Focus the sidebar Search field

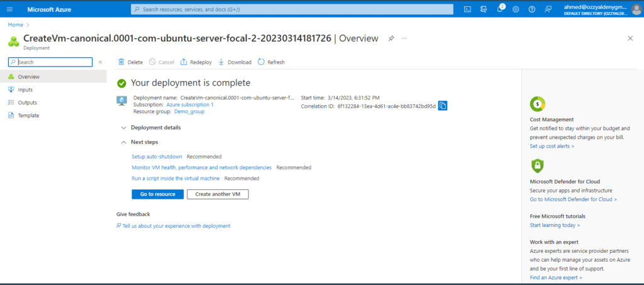click(50, 62)
